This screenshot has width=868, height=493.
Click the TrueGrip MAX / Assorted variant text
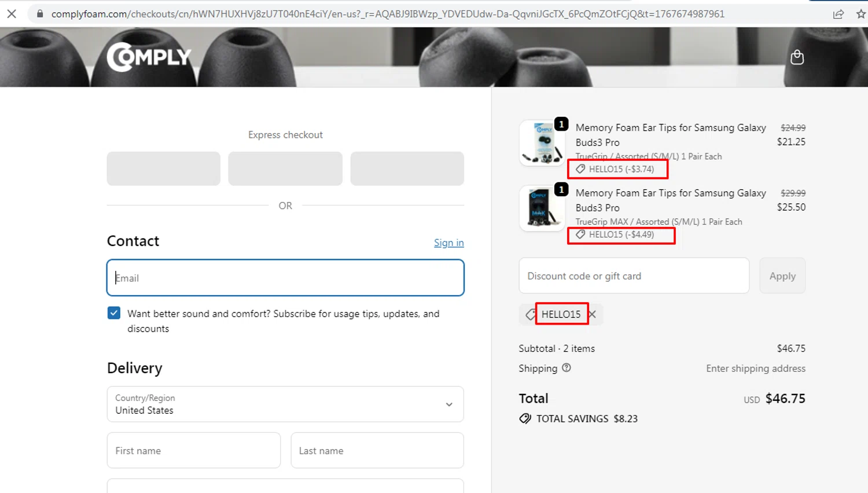click(x=659, y=222)
